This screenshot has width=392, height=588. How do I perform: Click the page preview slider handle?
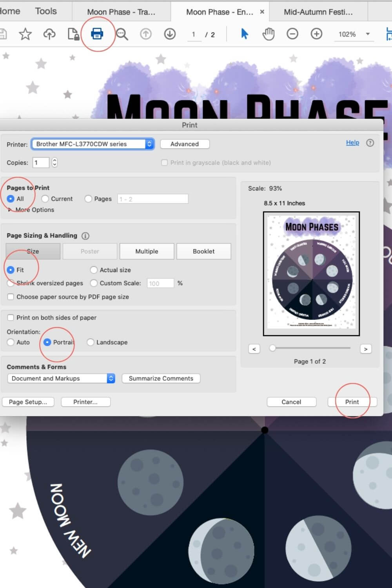(272, 348)
